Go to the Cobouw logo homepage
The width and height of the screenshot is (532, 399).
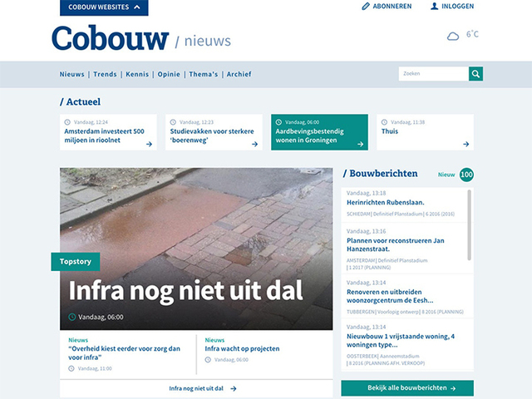[x=111, y=38]
